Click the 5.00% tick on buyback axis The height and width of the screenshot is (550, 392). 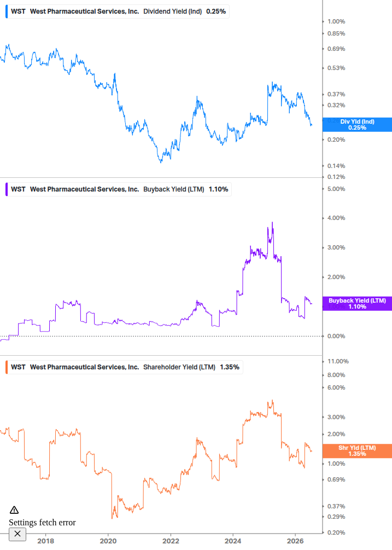[336, 189]
